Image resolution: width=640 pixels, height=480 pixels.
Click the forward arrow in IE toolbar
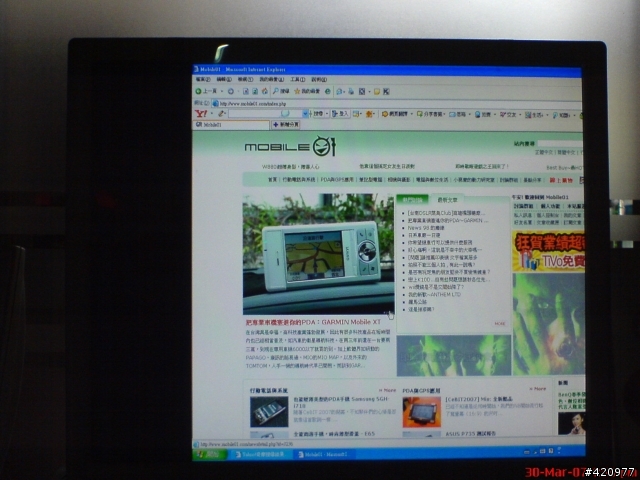pyautogui.click(x=231, y=91)
